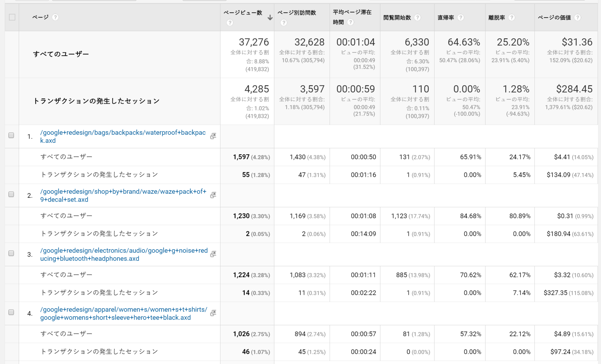Viewport: 601px width, 364px height.
Task: Click help icon beside 直帰率 header
Action: [461, 18]
